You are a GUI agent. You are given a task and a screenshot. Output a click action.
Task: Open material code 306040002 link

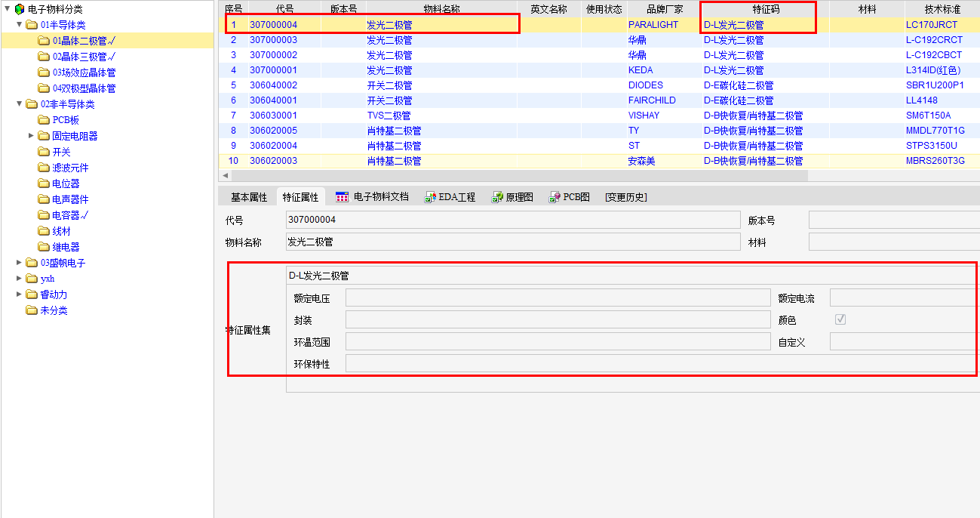pos(273,85)
